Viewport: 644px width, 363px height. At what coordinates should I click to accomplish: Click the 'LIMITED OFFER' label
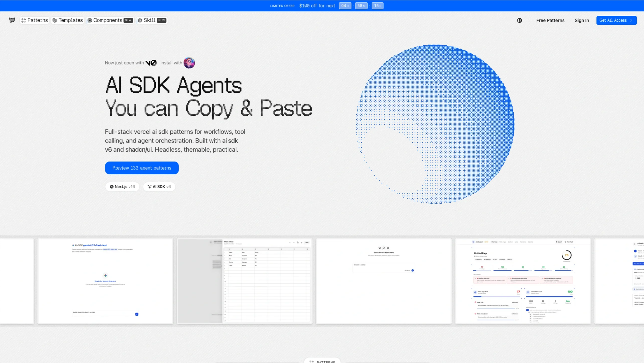click(x=282, y=6)
